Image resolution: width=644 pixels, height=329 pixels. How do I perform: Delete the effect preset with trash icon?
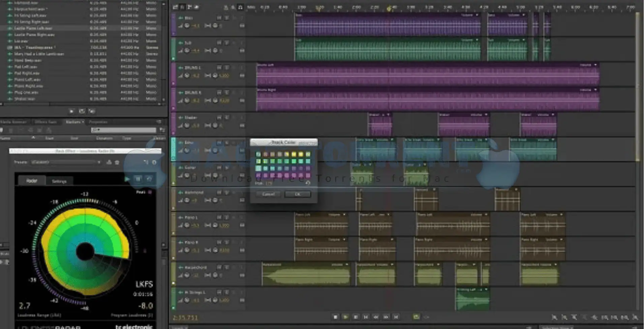click(x=117, y=162)
